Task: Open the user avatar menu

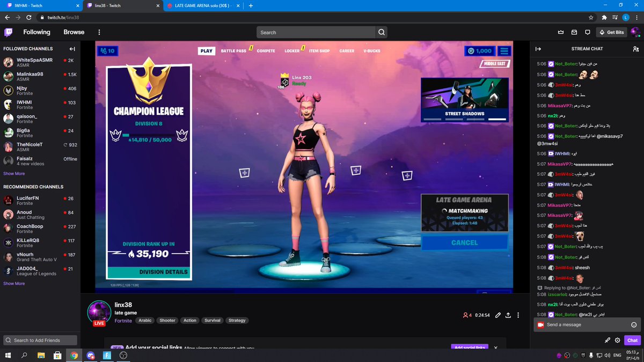Action: pyautogui.click(x=635, y=32)
